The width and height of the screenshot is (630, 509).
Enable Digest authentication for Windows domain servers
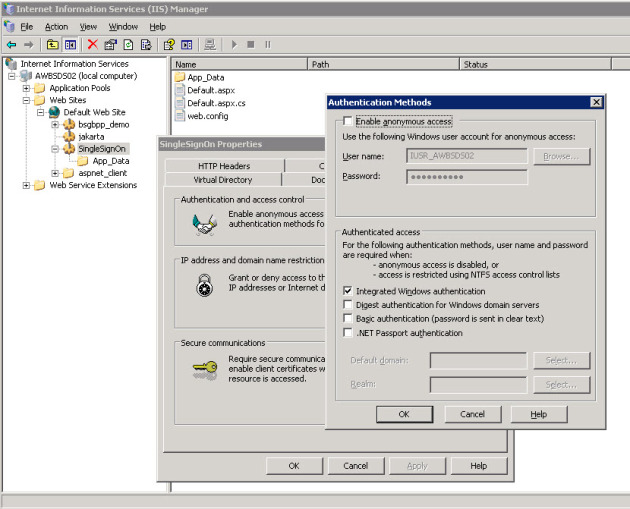[348, 305]
